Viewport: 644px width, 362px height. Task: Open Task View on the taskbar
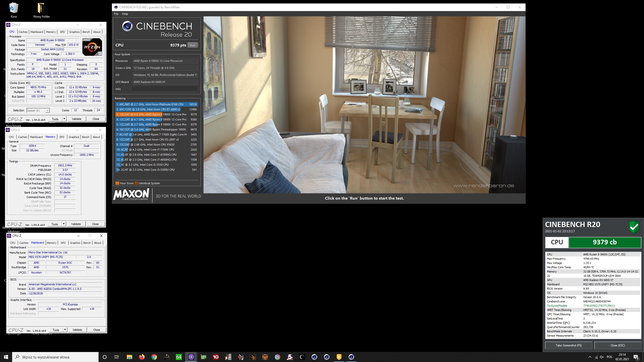click(117, 357)
